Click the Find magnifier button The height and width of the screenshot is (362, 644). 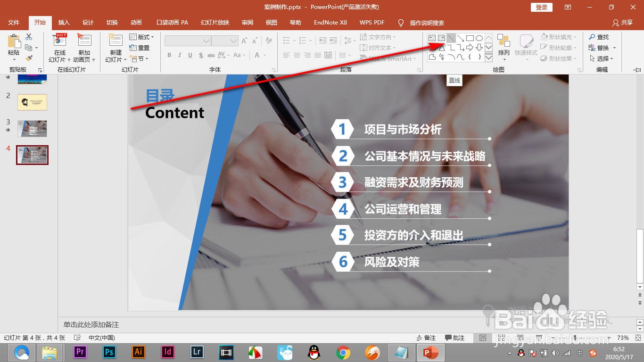click(599, 37)
